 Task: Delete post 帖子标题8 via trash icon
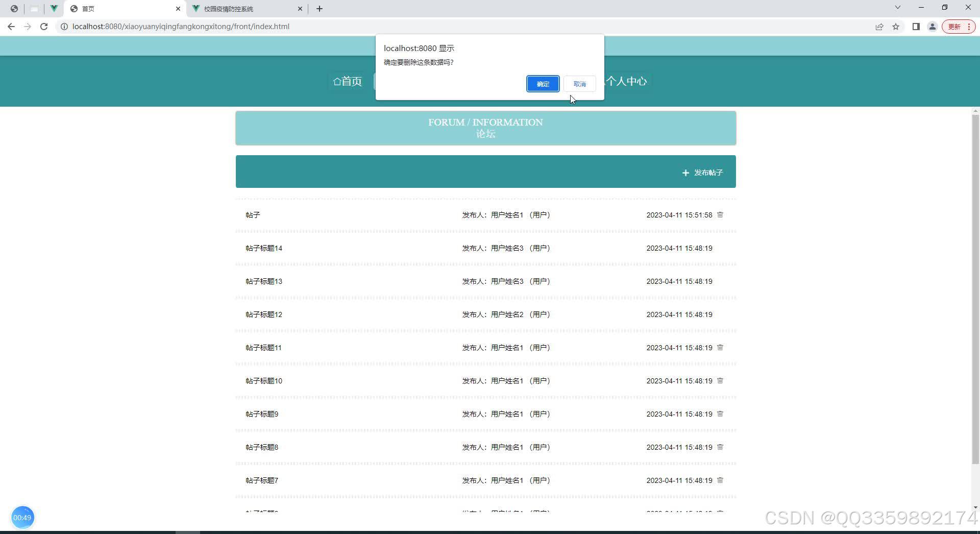720,447
